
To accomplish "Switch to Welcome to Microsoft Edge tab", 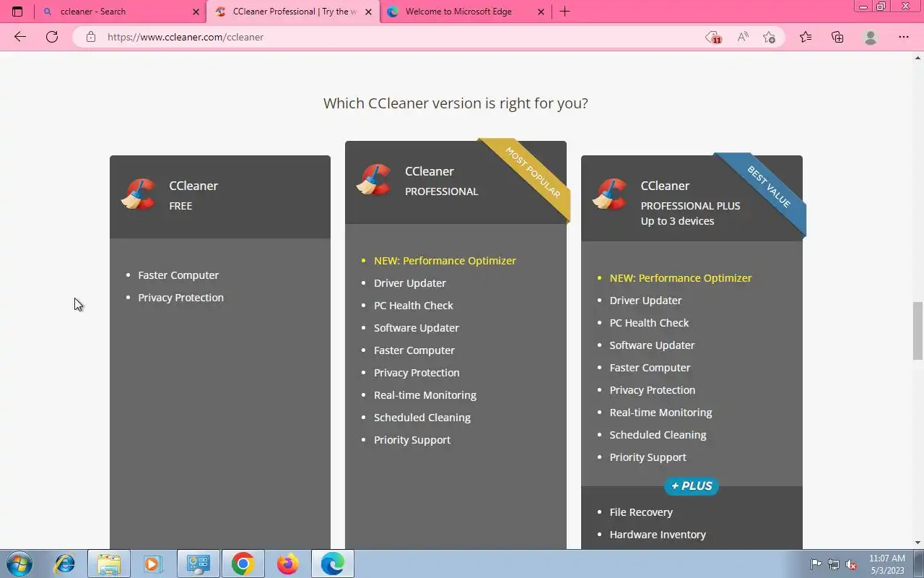I will tap(466, 12).
